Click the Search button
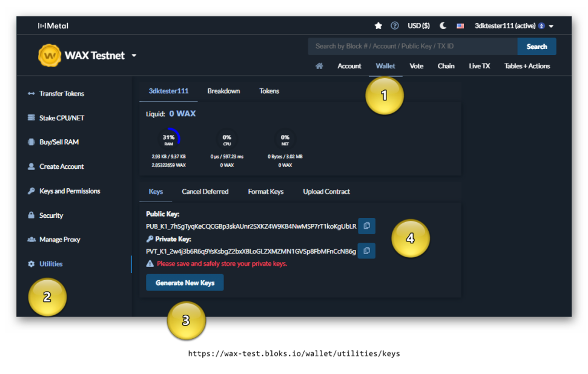588x374 pixels. point(537,47)
